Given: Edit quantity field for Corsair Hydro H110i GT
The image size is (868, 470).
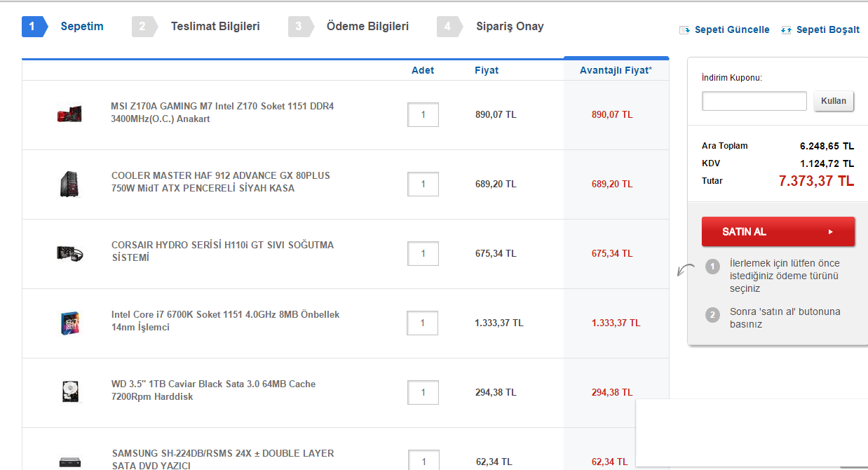Looking at the screenshot, I should pyautogui.click(x=423, y=253).
